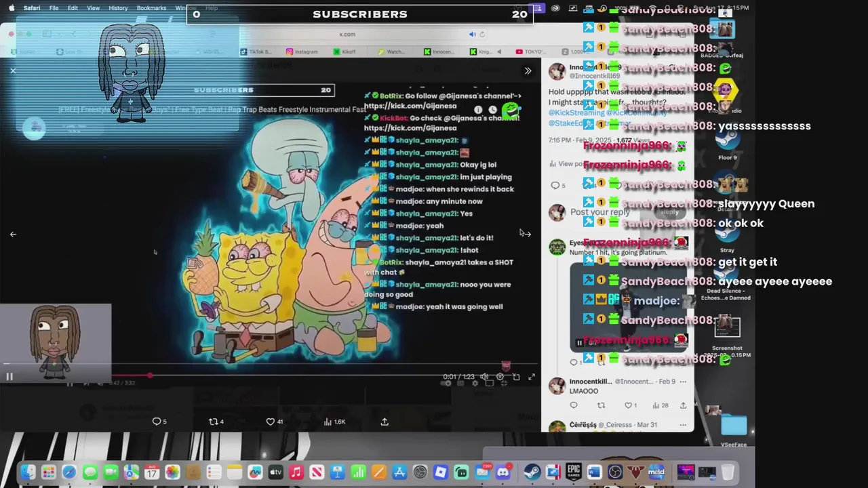Open Apple Music from the Dock
Viewport: 868px width, 488px height.
(296, 472)
